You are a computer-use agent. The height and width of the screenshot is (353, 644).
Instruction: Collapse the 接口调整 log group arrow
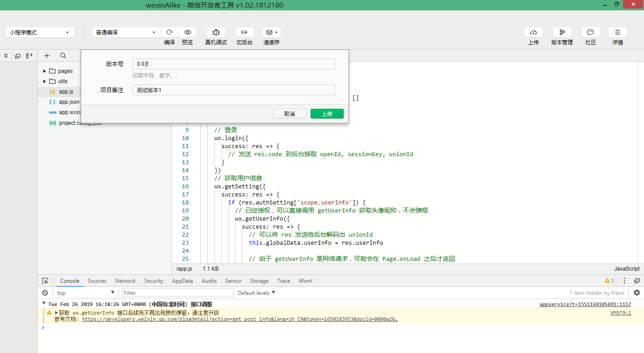click(44, 304)
